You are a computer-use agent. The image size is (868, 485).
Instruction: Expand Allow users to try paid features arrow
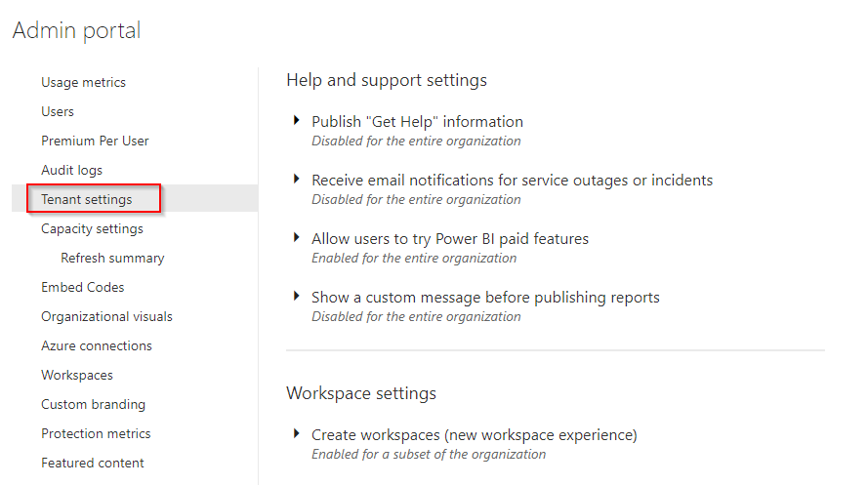pos(297,237)
